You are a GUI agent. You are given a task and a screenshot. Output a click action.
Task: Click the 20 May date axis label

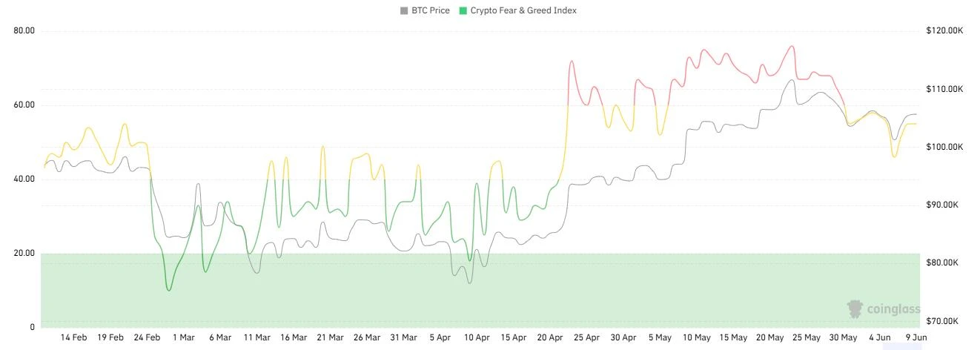(x=770, y=337)
